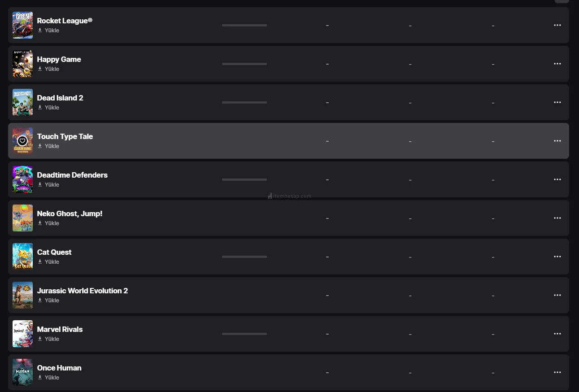Open the Jurassic World Evolution 2 title
Viewport: 579px width, 392px height.
[83, 291]
